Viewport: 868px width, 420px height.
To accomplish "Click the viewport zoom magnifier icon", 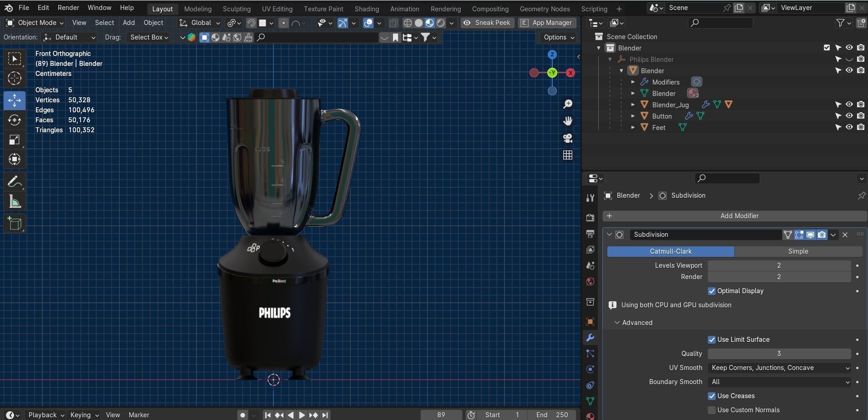I will click(568, 104).
